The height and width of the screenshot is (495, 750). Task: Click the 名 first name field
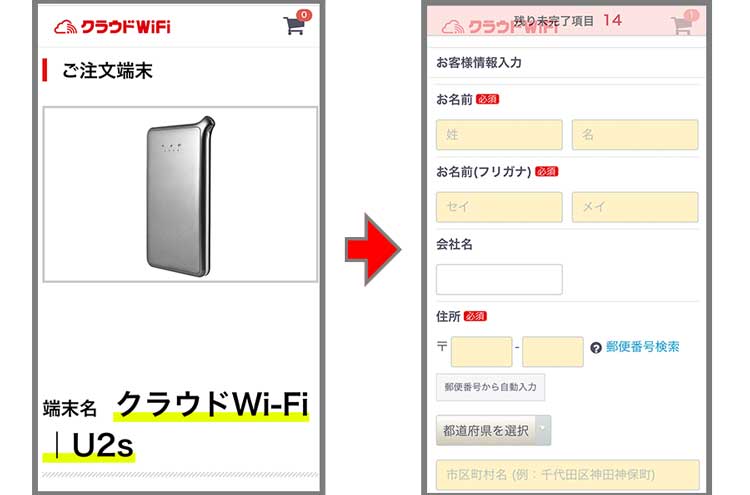(x=635, y=135)
